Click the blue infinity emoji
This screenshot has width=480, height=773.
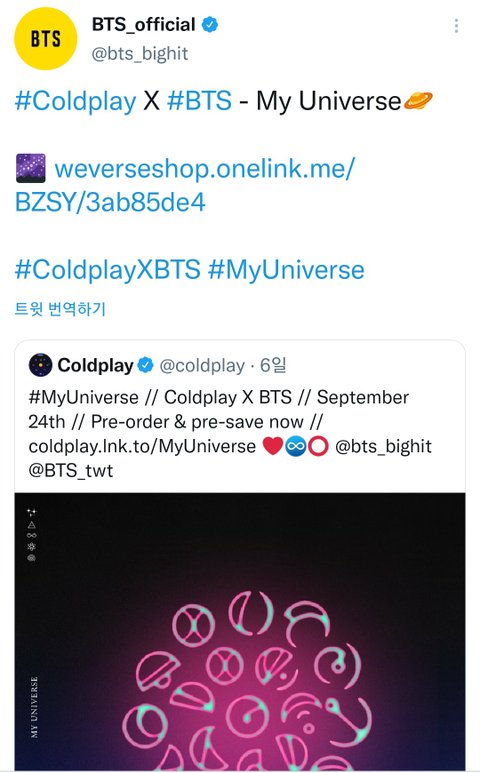click(296, 447)
